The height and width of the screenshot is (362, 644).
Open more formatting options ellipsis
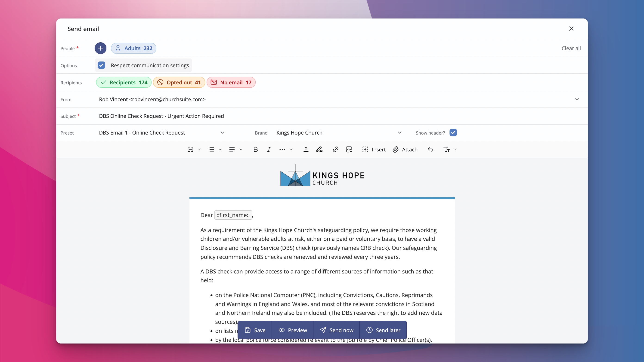tap(282, 149)
